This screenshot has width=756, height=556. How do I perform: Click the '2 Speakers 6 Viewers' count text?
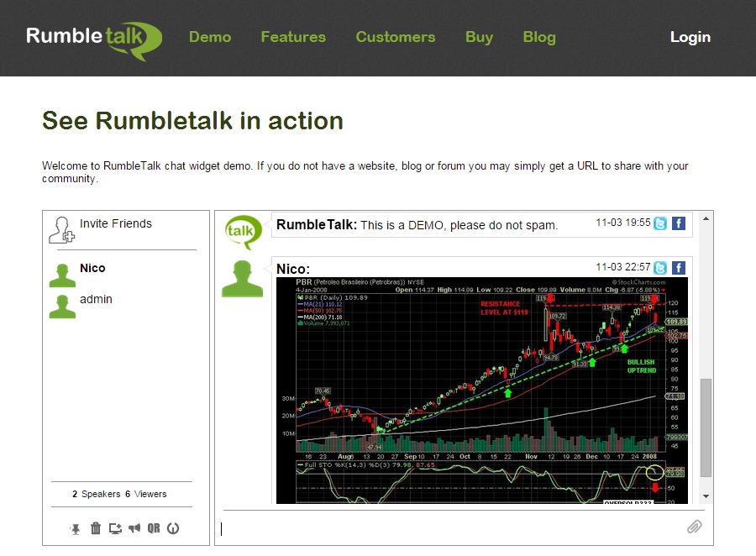point(119,495)
